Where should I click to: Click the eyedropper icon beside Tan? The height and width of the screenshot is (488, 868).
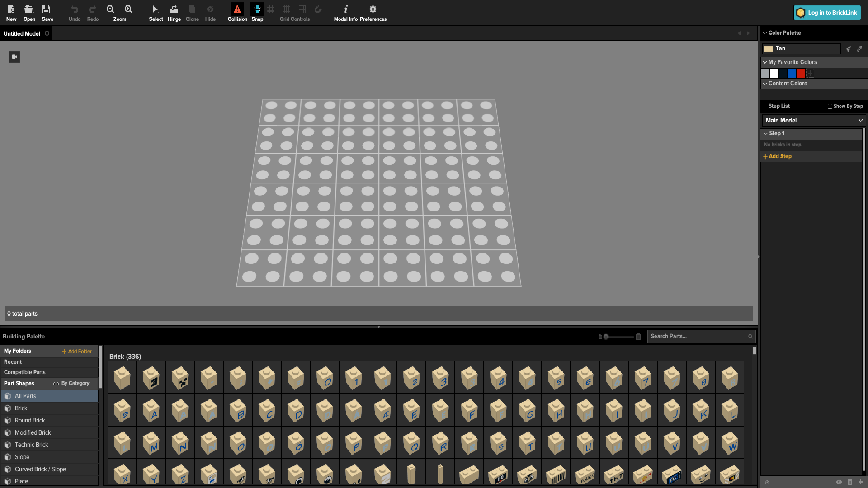click(x=859, y=49)
